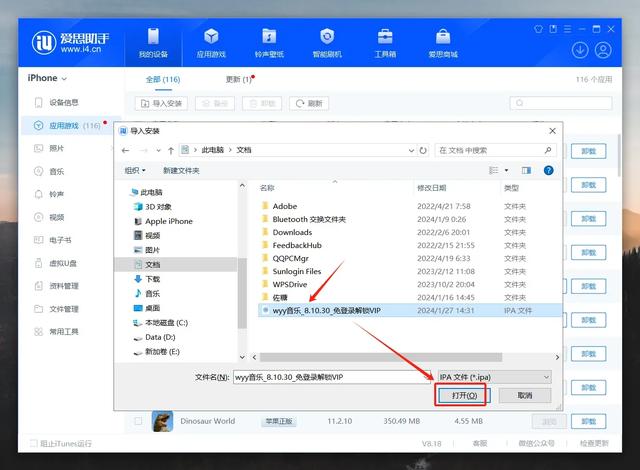Open 照片 in sidebar

click(49, 148)
